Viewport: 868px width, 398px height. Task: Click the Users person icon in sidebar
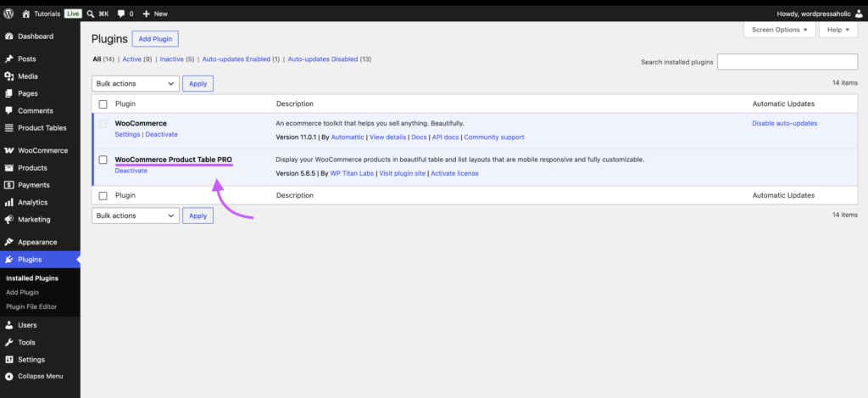click(8, 325)
